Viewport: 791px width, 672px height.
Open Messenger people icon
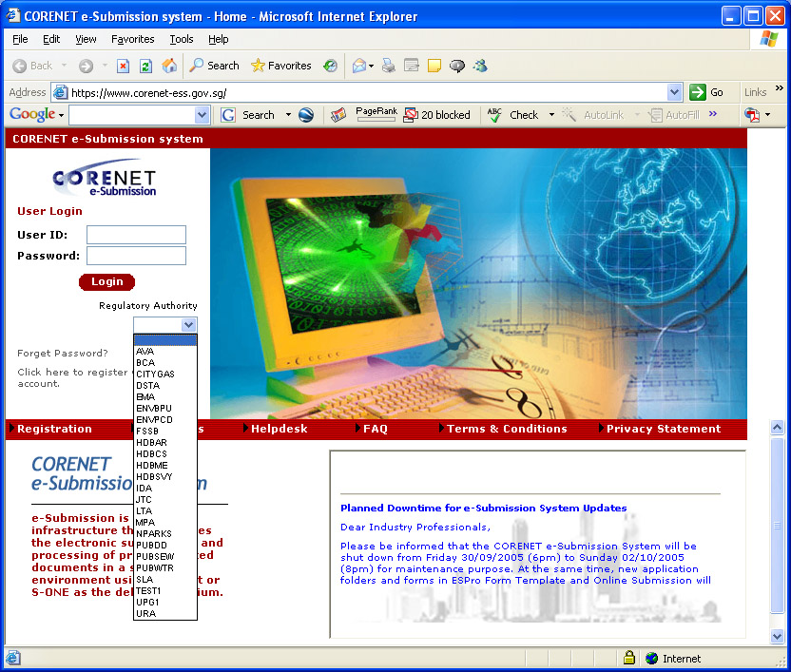click(480, 66)
